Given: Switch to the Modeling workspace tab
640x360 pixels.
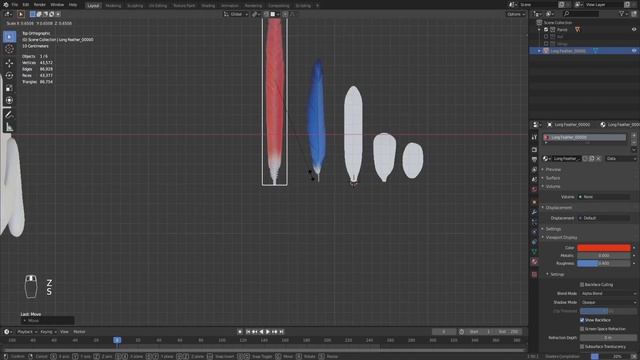Looking at the screenshot, I should [113, 6].
